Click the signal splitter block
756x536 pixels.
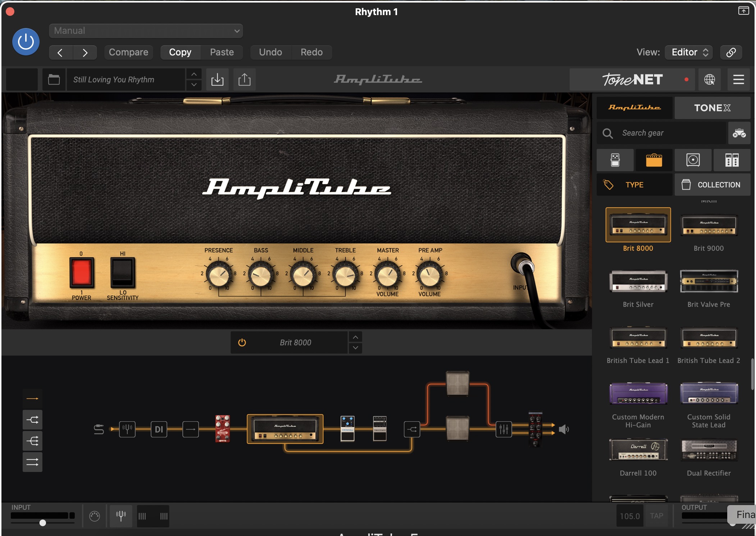tap(412, 429)
